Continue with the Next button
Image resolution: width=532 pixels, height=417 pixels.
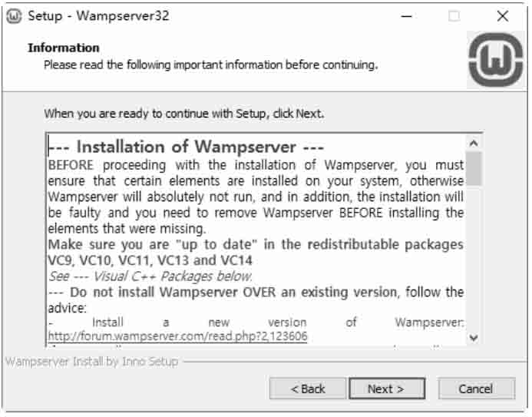(x=387, y=389)
